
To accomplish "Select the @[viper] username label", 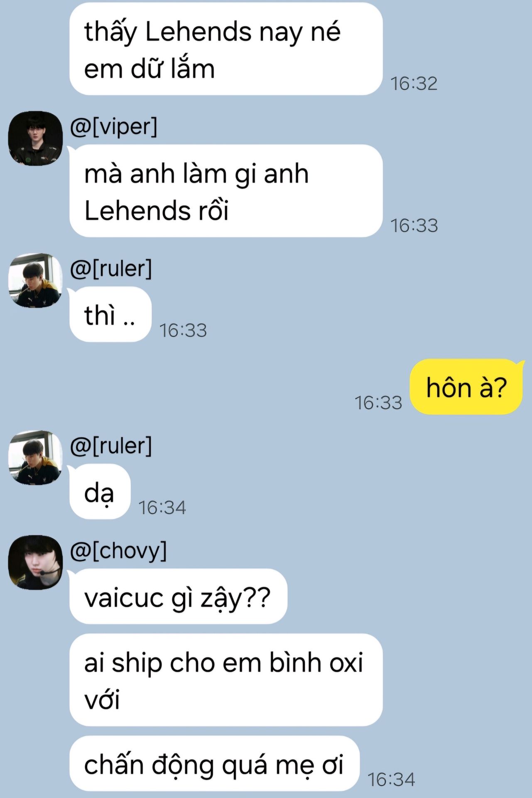I will click(x=114, y=126).
